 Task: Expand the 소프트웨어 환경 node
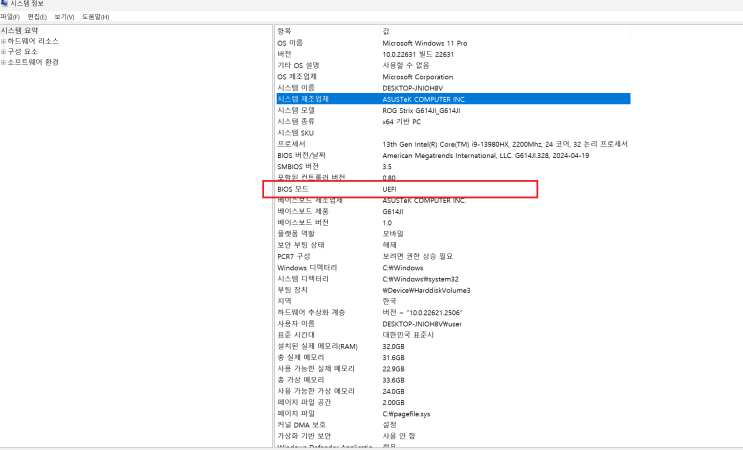point(3,62)
